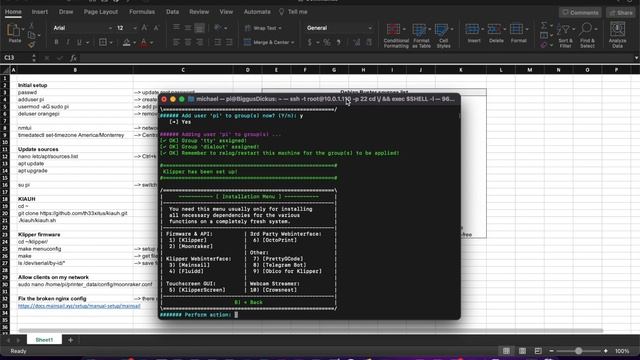Apply currency dollar format
Viewport: 640px width, 360px height.
click(309, 42)
